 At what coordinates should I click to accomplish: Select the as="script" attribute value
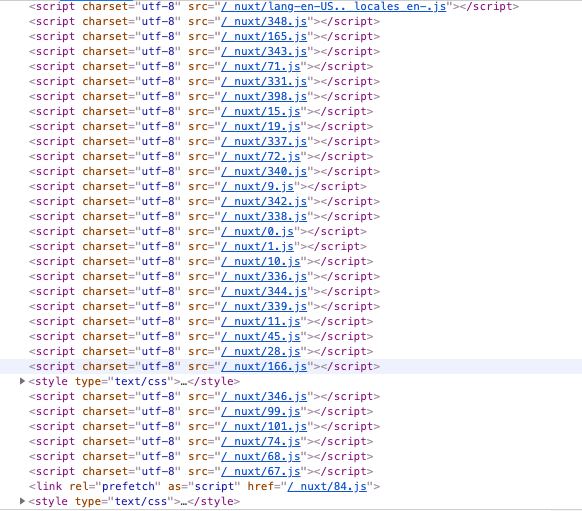point(214,486)
